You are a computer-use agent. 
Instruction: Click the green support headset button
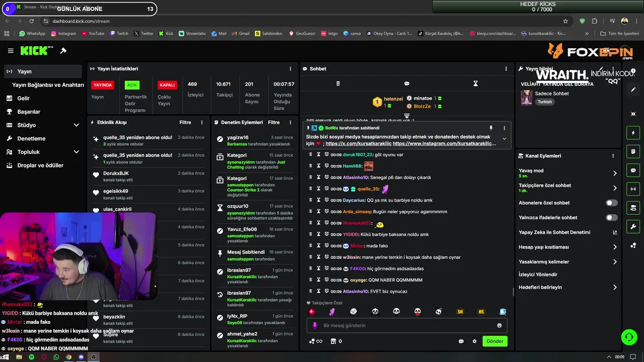pos(629,337)
